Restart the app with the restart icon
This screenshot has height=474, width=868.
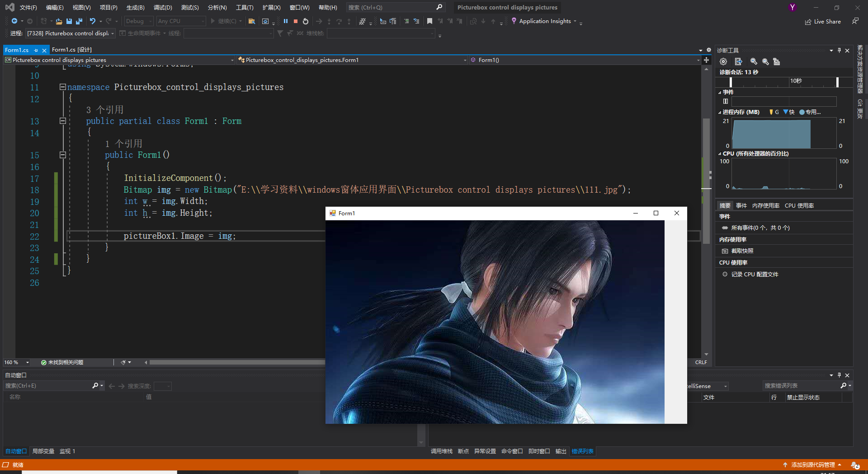[x=306, y=21]
